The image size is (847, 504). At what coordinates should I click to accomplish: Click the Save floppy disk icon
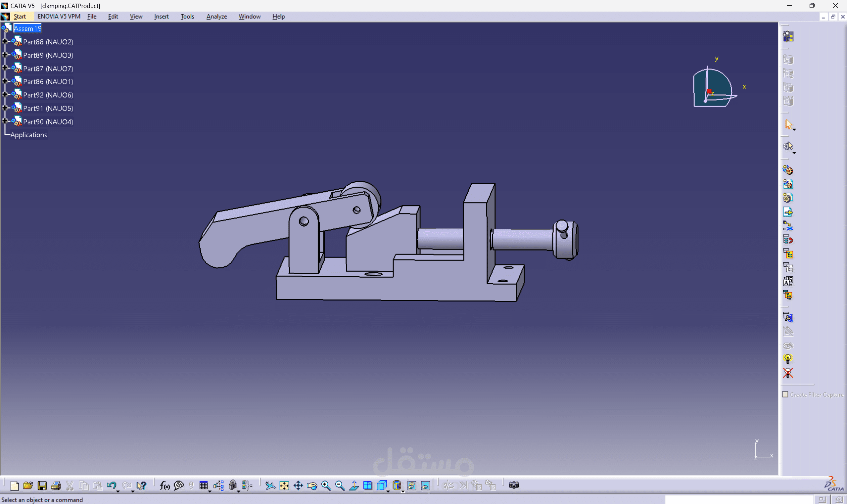(42, 486)
